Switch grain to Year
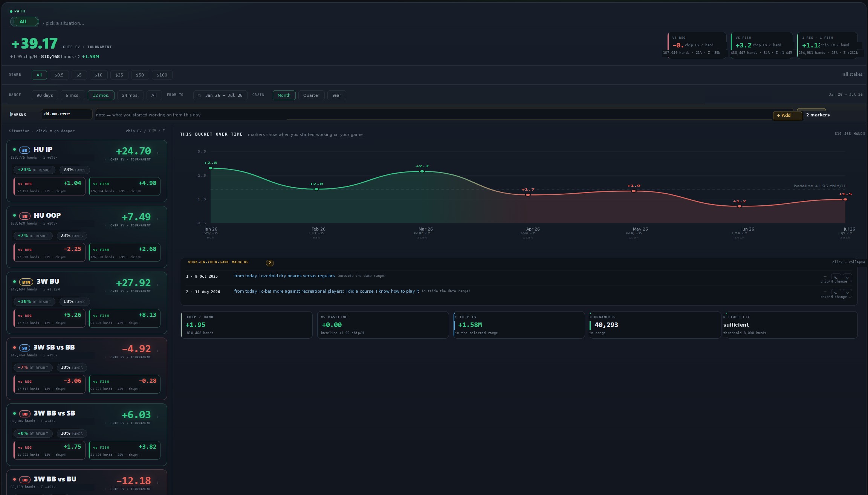The height and width of the screenshot is (495, 868). click(337, 95)
